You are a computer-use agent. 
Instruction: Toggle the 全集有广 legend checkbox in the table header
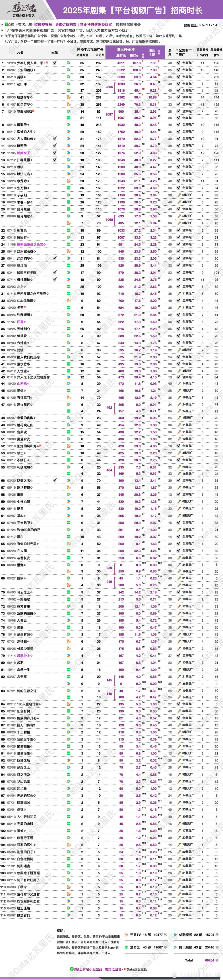[x=177, y=50]
